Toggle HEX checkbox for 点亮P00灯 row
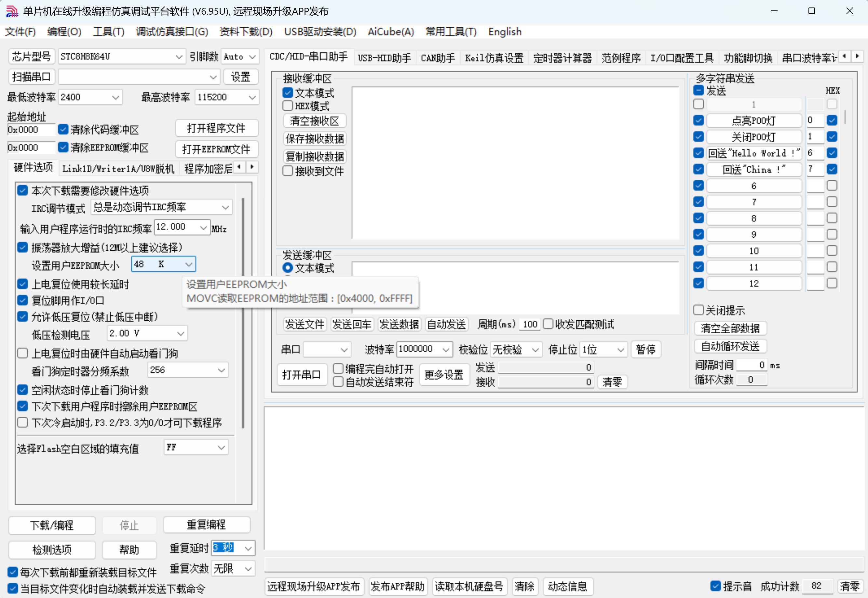The height and width of the screenshot is (598, 868). tap(832, 120)
